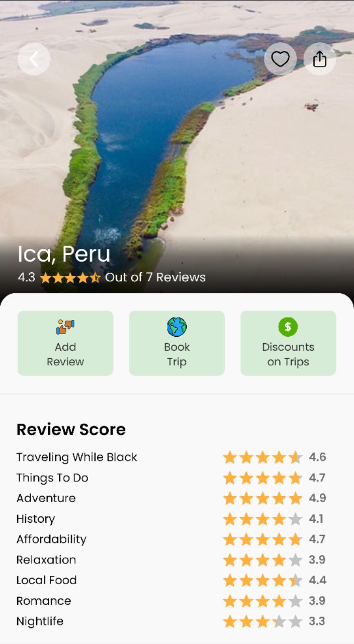Screen dimensions: 354x644
Task: Open the share icon
Action: click(x=320, y=59)
